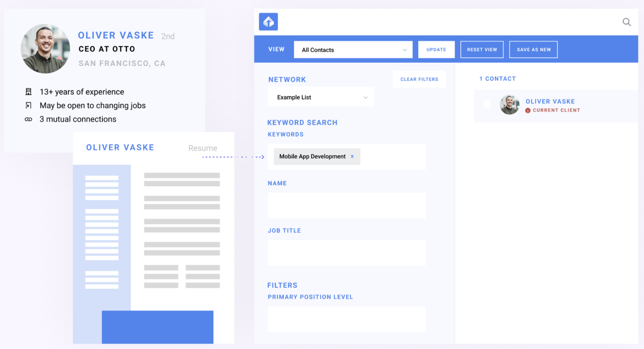The image size is (644, 349).
Task: Open Oliver Vaske's large profile photo
Action: [45, 48]
